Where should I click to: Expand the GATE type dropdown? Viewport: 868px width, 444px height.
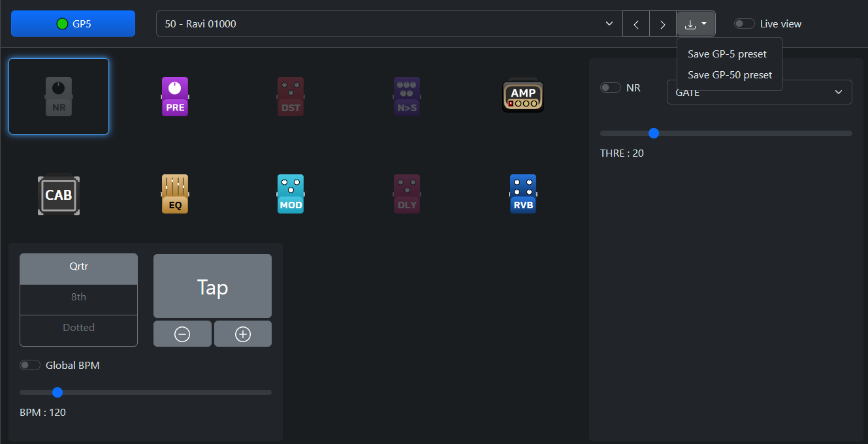point(759,93)
